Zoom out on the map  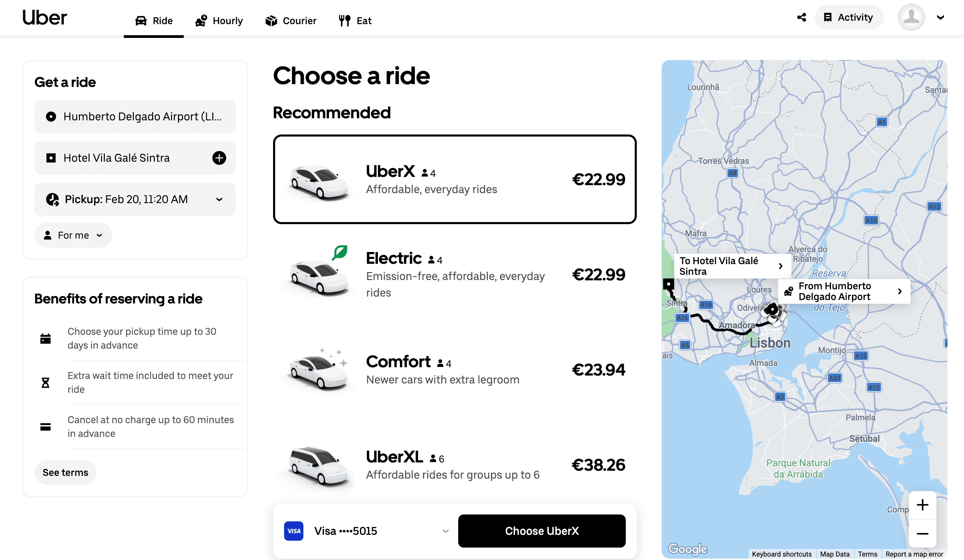tap(922, 533)
